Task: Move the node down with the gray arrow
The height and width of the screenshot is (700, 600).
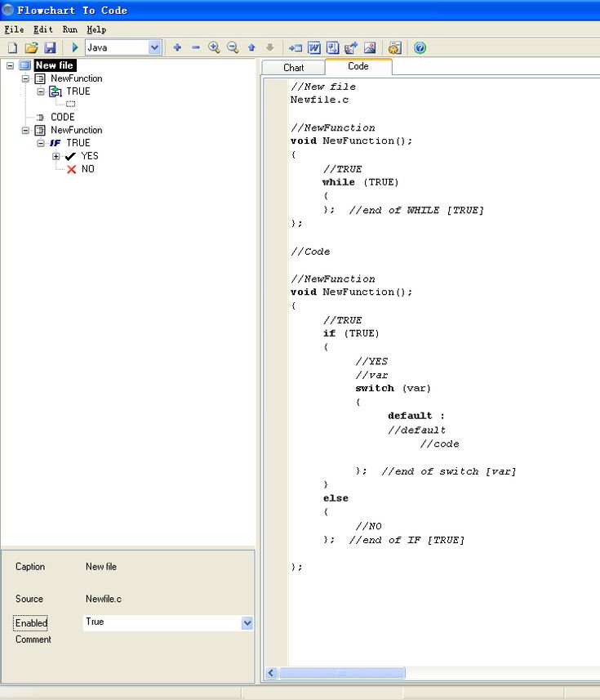Action: tap(270, 47)
